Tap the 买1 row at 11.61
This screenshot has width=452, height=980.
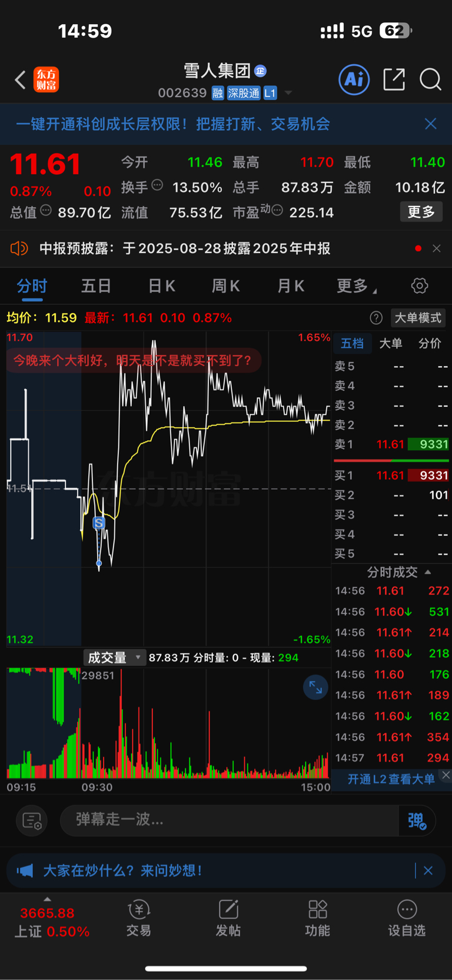pyautogui.click(x=391, y=476)
